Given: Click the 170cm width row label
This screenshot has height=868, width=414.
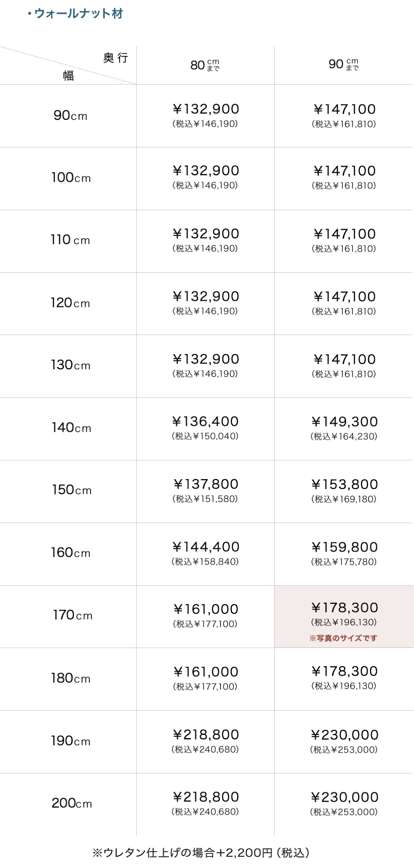Looking at the screenshot, I should (72, 615).
